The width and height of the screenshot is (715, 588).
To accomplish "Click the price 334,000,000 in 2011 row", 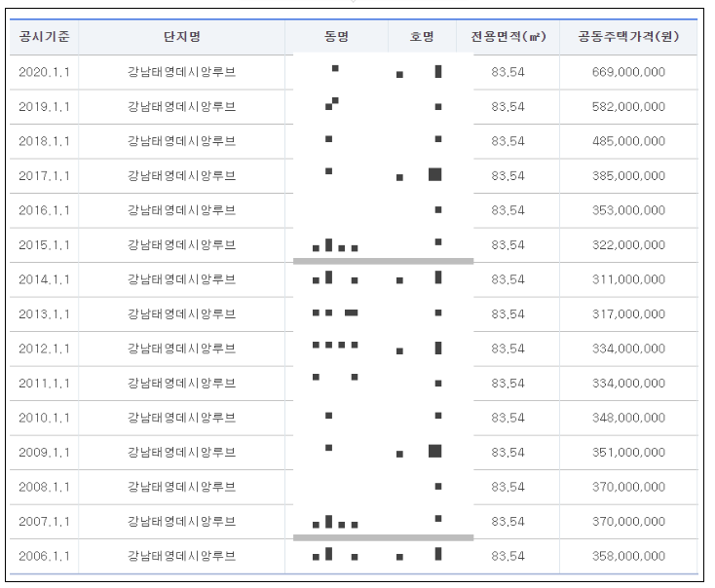I will pos(628,384).
